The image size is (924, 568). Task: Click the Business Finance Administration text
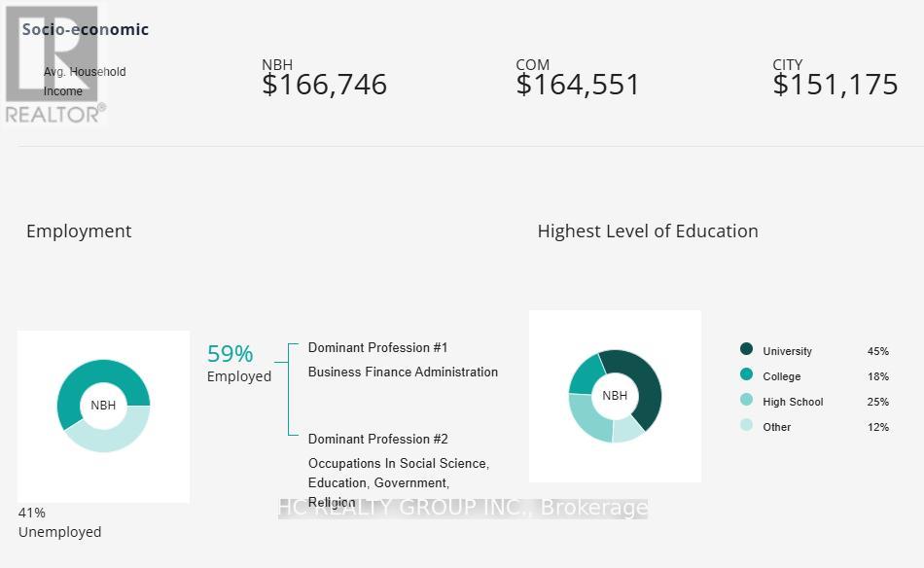click(x=403, y=372)
